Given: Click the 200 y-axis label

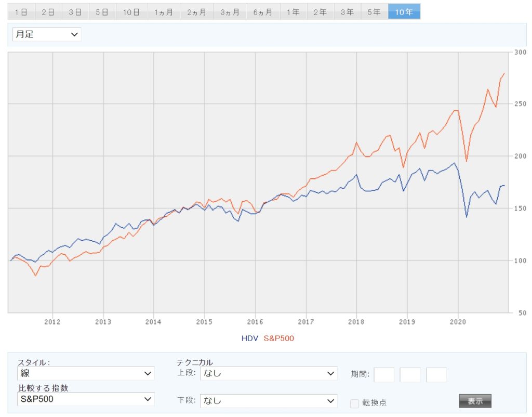Looking at the screenshot, I should tap(520, 156).
